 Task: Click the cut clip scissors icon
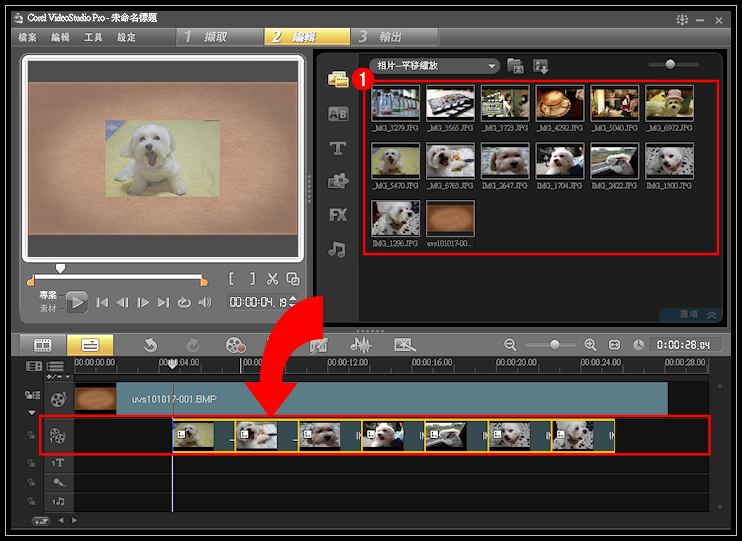pos(272,279)
